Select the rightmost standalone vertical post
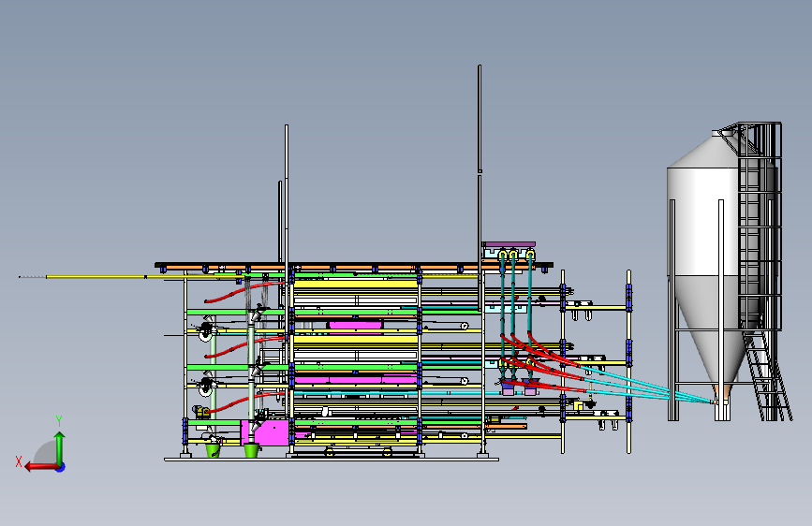The image size is (812, 526). (x=628, y=361)
